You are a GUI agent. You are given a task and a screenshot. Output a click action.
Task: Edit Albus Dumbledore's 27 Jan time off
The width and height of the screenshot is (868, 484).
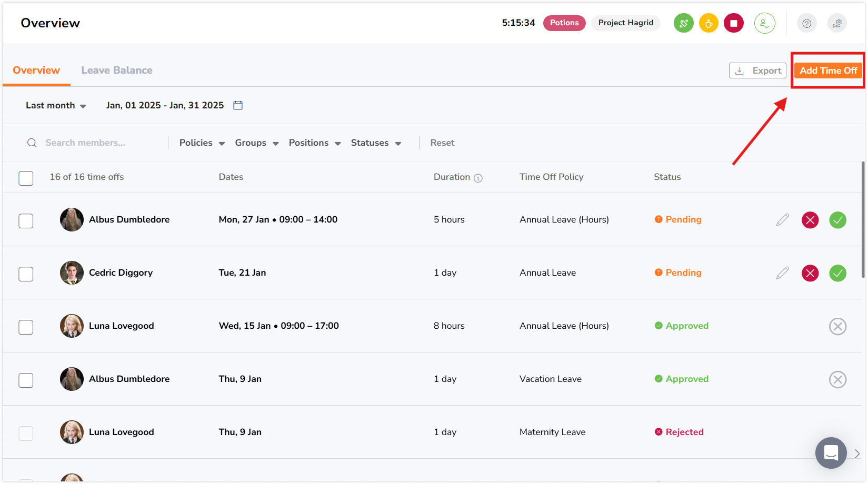coord(782,220)
